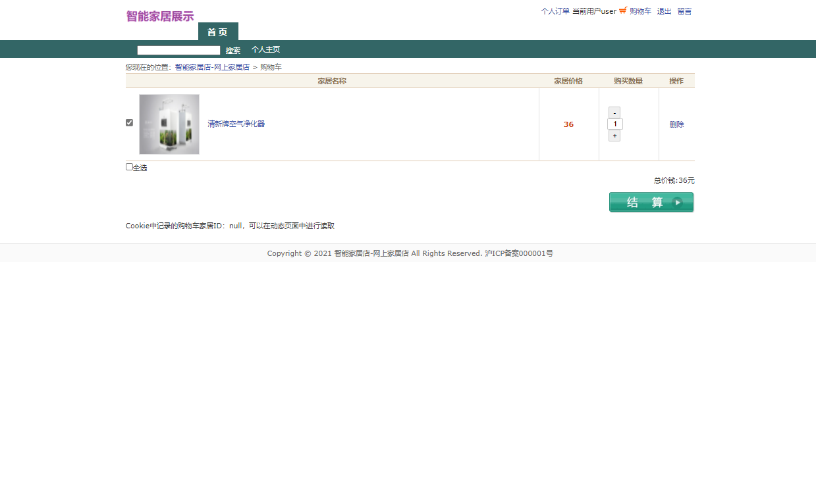Click the orange shopping cart icon at top right

point(622,11)
